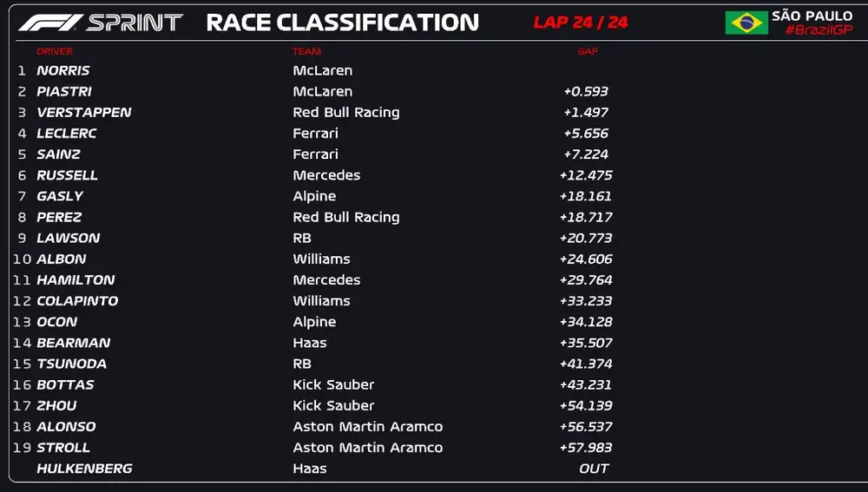The image size is (868, 492).
Task: Click on driver name Piastri
Action: pyautogui.click(x=64, y=91)
